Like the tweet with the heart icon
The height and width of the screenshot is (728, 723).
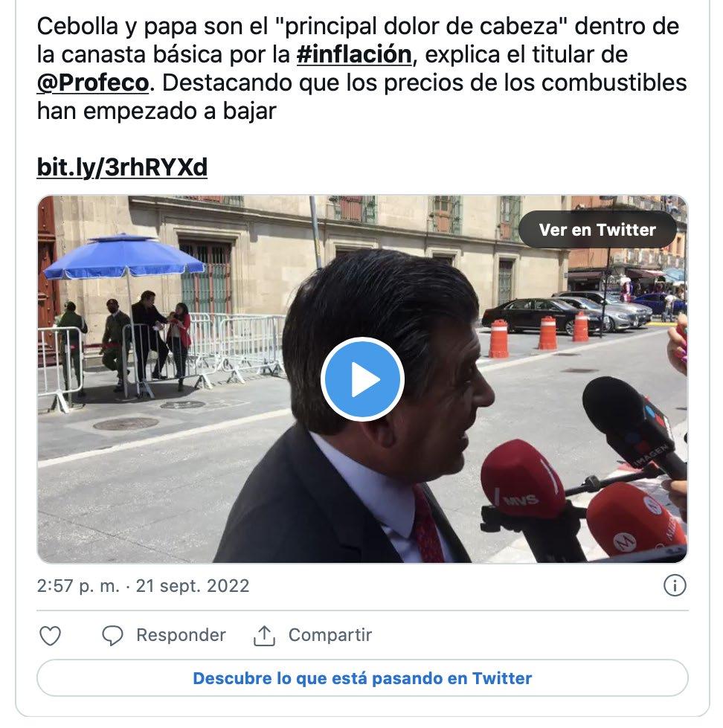(x=50, y=636)
